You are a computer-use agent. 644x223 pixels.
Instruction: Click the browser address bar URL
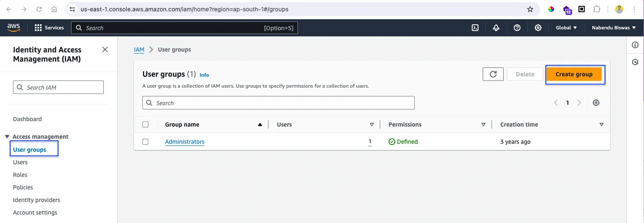coord(184,9)
